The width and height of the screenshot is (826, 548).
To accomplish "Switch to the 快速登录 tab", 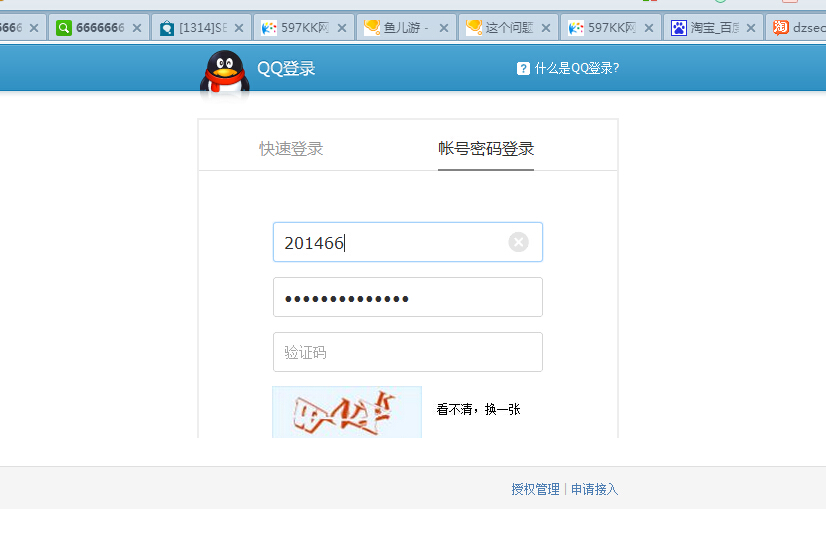I will (291, 149).
